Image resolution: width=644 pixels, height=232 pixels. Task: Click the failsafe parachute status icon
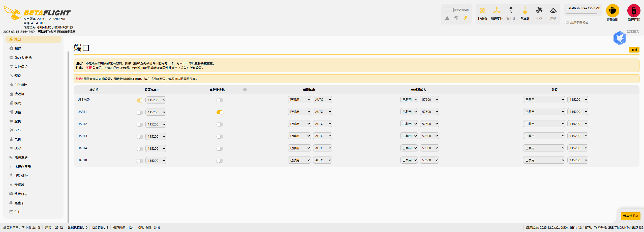click(456, 18)
